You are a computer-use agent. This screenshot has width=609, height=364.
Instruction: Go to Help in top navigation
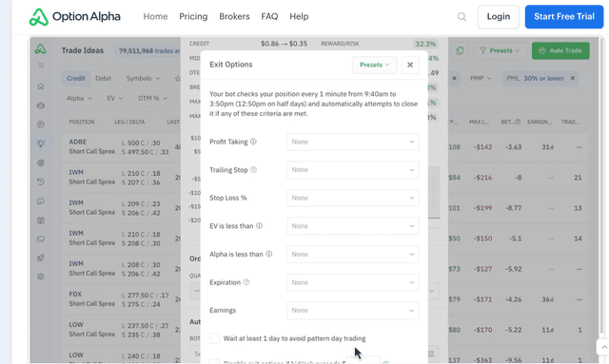click(x=299, y=17)
